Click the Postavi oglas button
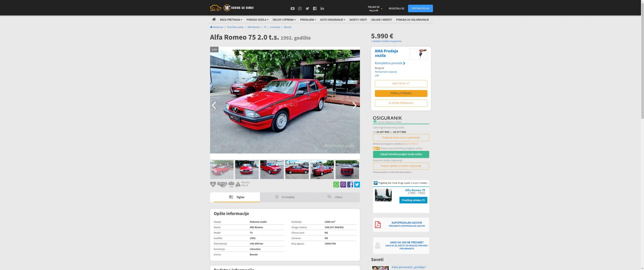The height and width of the screenshot is (270, 644). 420,9
